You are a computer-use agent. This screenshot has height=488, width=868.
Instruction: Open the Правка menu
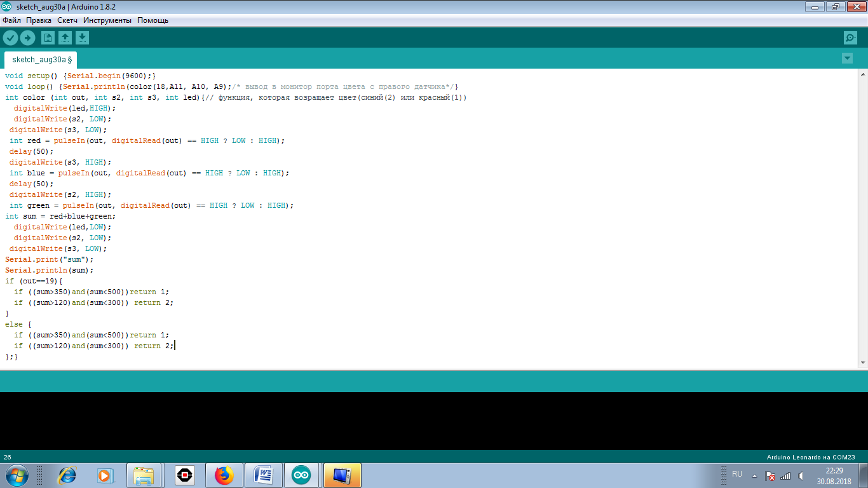pyautogui.click(x=39, y=20)
